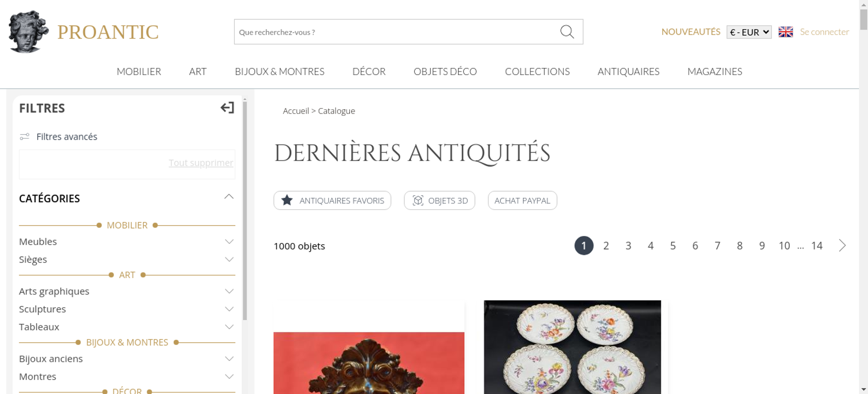Viewport: 868px width, 394px height.
Task: Collapse the Filtres panel with the arrow icon
Action: [227, 108]
